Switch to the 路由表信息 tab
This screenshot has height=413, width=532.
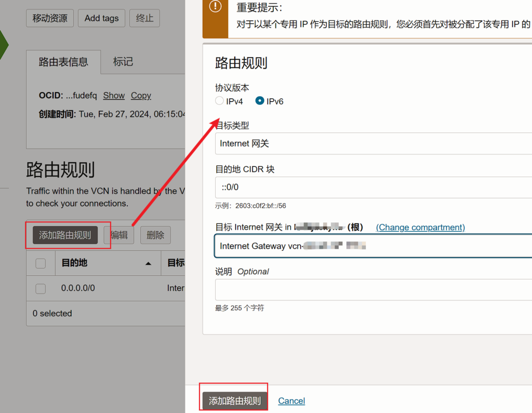(x=63, y=62)
